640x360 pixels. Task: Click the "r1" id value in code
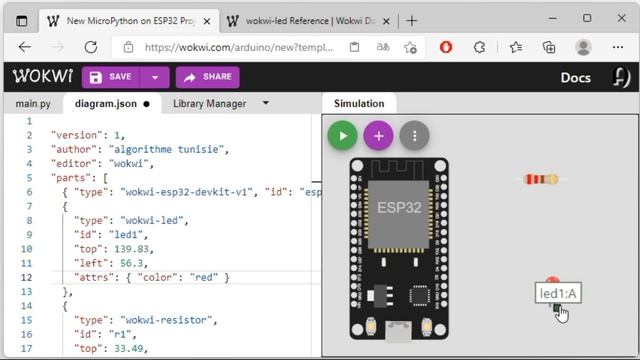click(x=120, y=334)
